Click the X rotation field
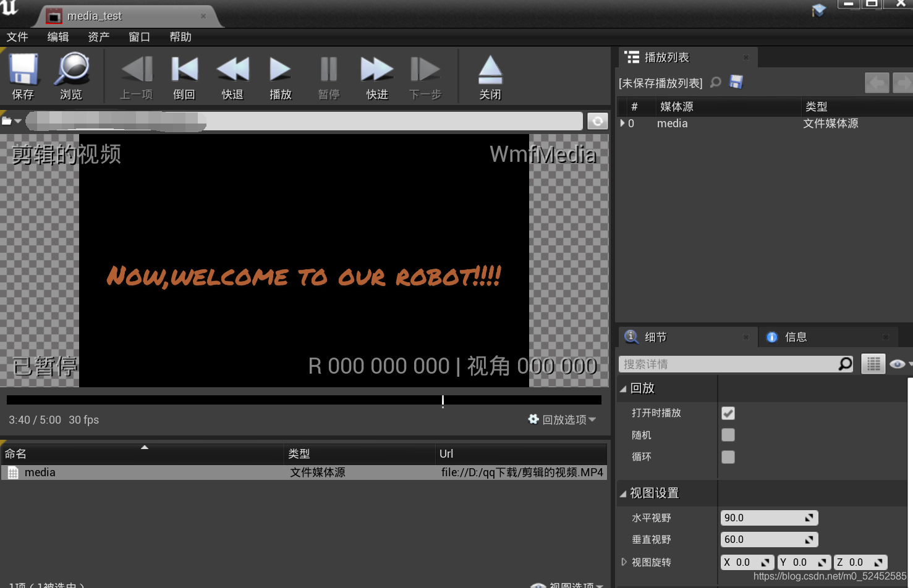This screenshot has width=913, height=588. (x=747, y=562)
